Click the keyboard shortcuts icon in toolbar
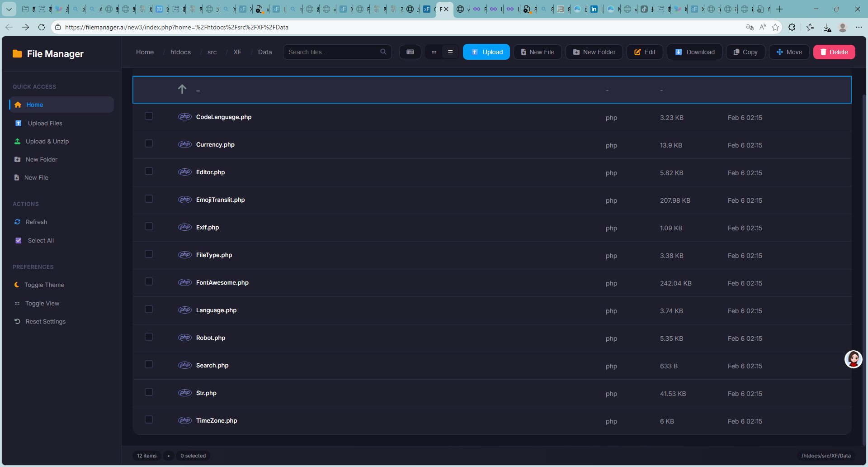Viewport: 868px width, 467px height. (410, 52)
